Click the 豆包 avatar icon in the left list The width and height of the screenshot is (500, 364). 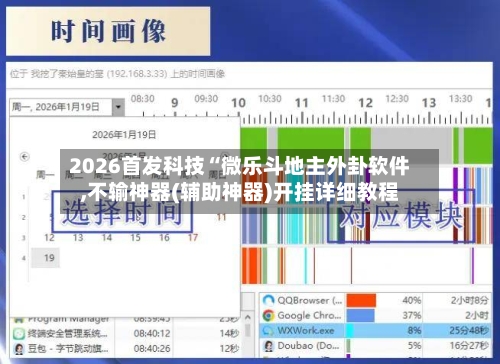point(19,348)
